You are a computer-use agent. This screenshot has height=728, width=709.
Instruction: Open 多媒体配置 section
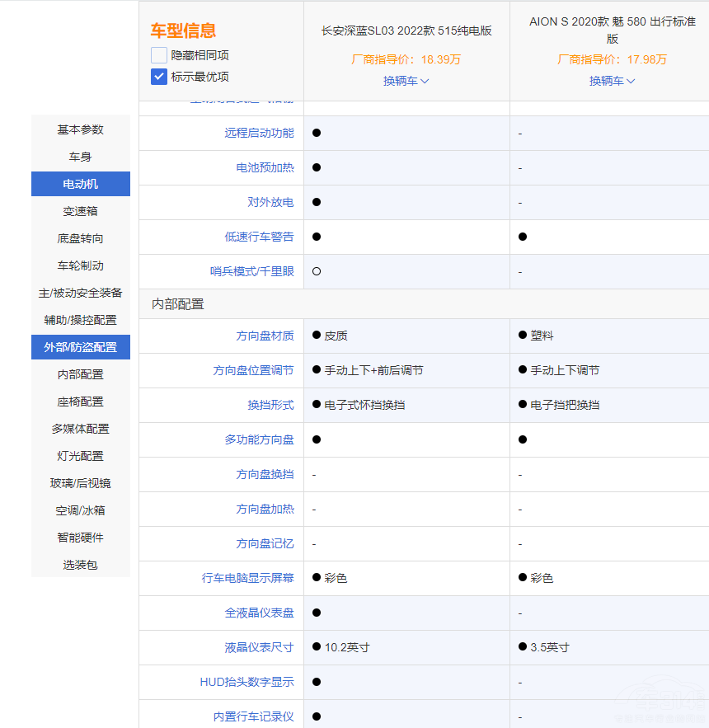[x=81, y=429]
